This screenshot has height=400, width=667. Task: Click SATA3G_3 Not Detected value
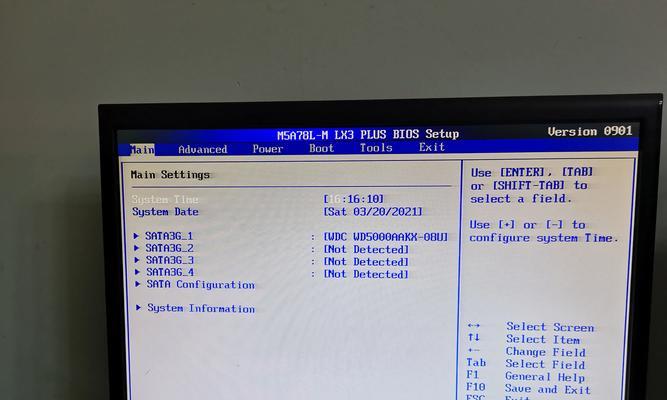click(366, 262)
